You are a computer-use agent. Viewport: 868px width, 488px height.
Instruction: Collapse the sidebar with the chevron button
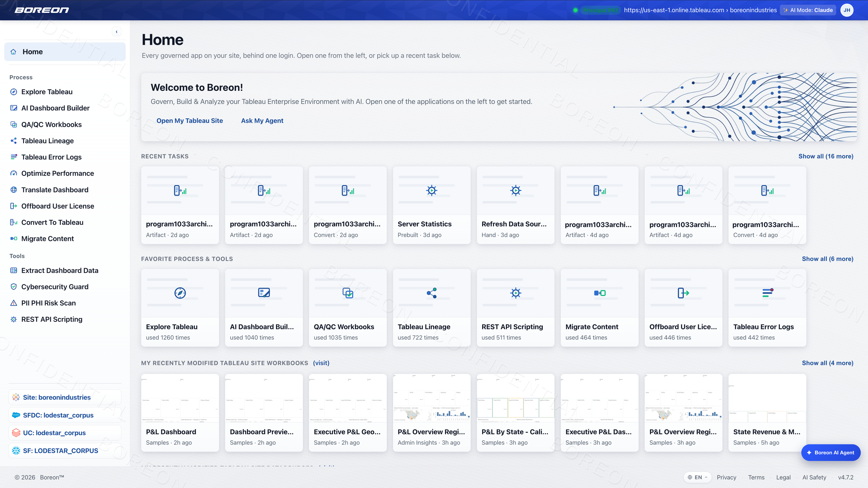[x=117, y=32]
